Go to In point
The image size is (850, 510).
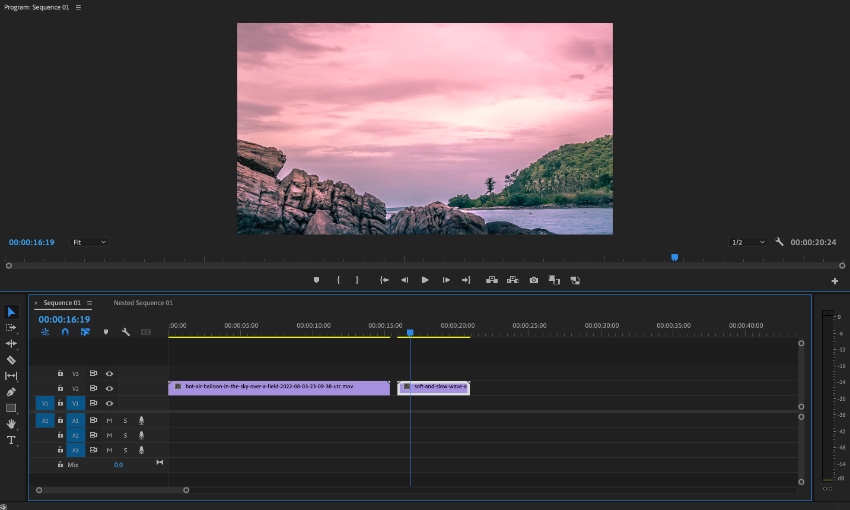click(384, 280)
